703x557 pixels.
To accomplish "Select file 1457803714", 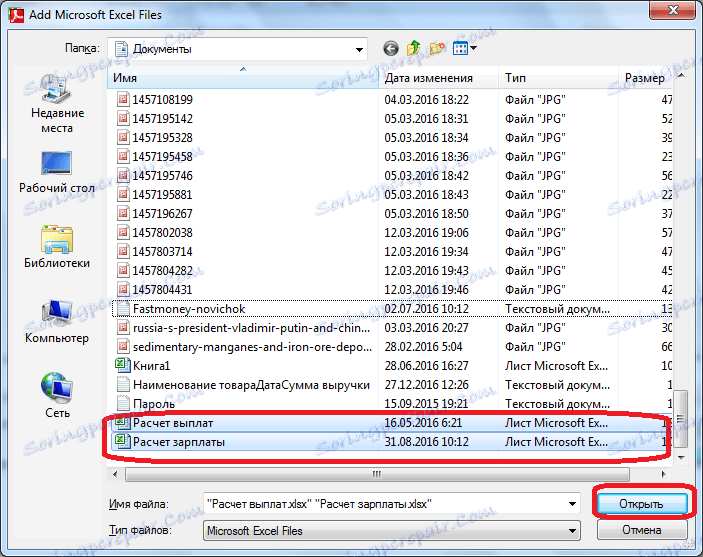I will [x=162, y=252].
